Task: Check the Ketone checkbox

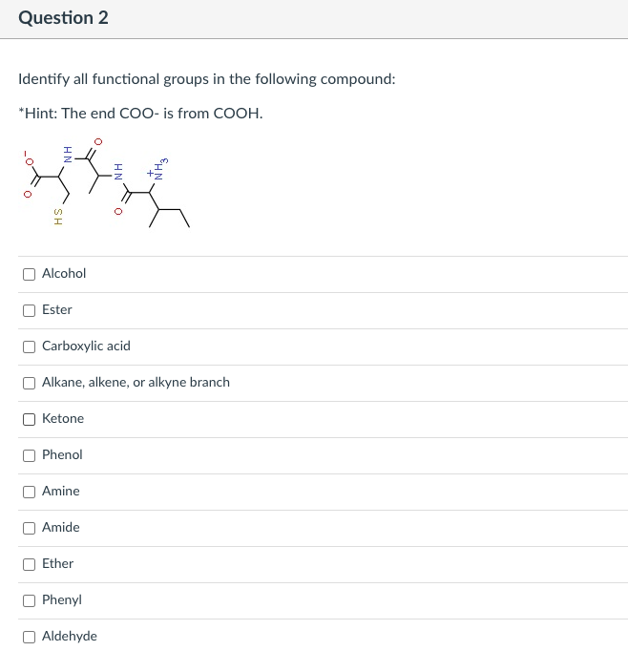Action: 30,419
